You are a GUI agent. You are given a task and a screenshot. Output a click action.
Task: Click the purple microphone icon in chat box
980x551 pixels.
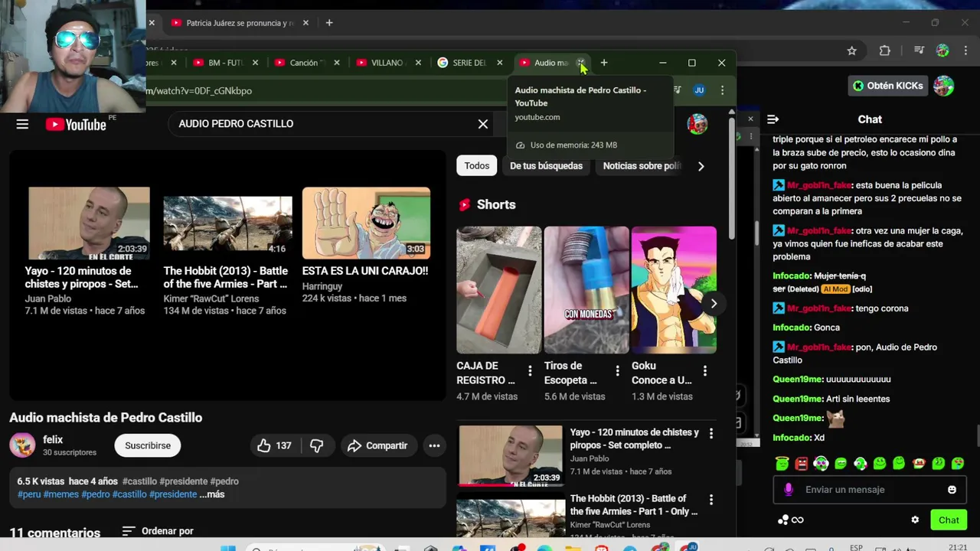(789, 490)
